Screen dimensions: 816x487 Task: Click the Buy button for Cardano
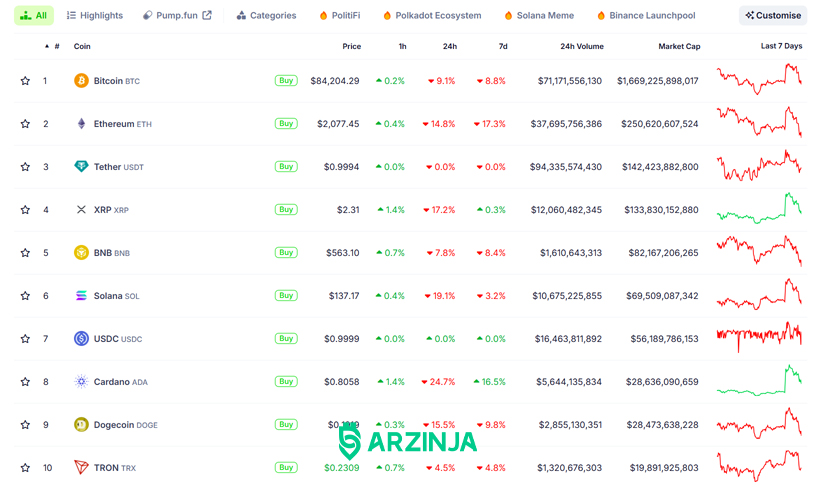(286, 382)
